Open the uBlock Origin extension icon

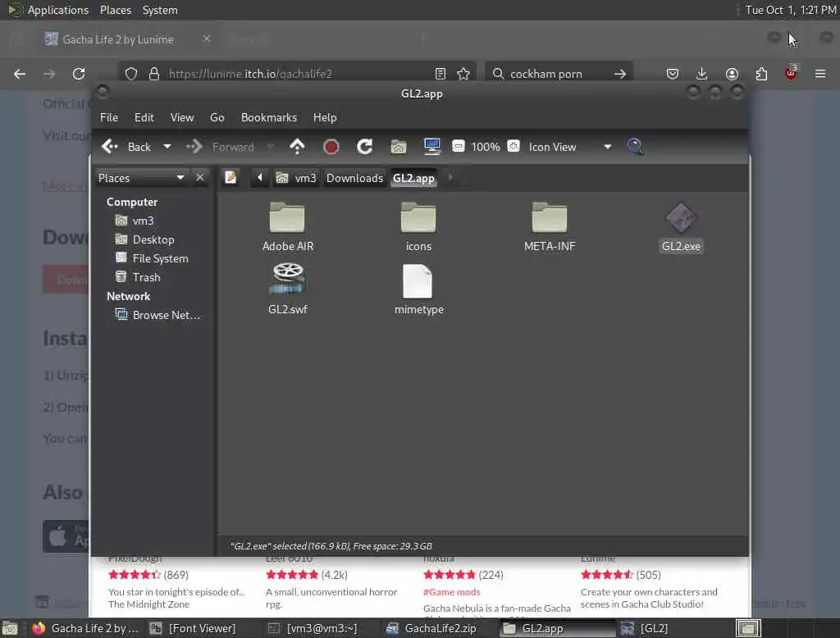791,73
